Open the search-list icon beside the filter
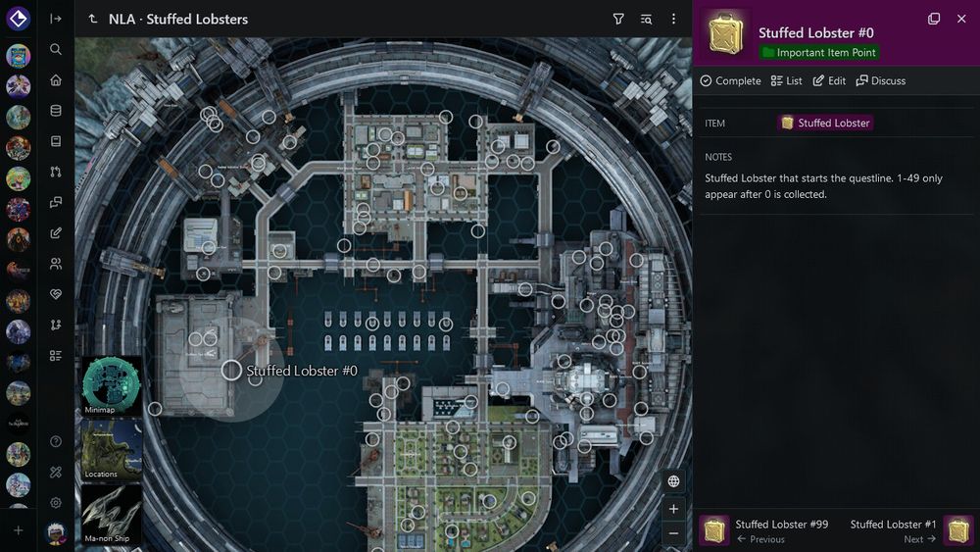Image resolution: width=980 pixels, height=552 pixels. point(646,19)
